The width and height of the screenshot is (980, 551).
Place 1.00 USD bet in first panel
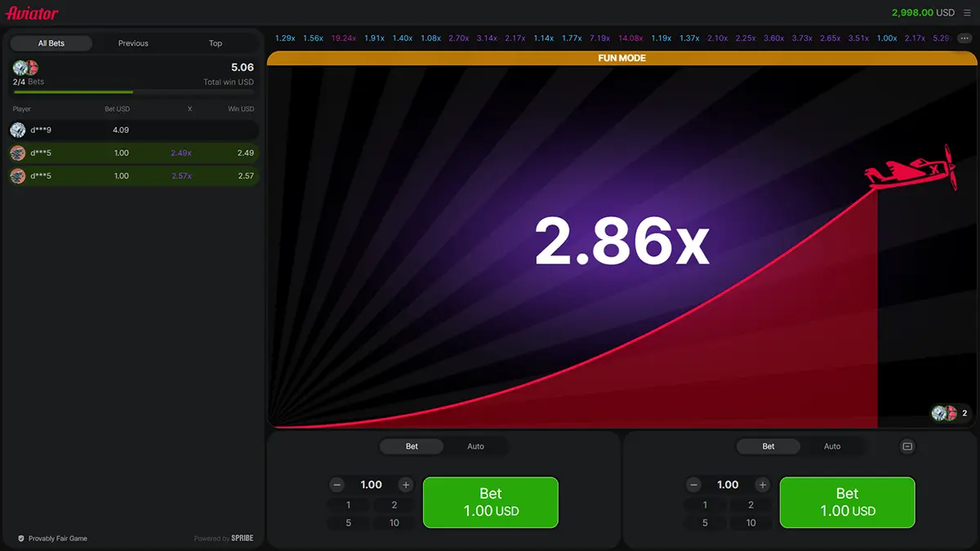(x=491, y=502)
